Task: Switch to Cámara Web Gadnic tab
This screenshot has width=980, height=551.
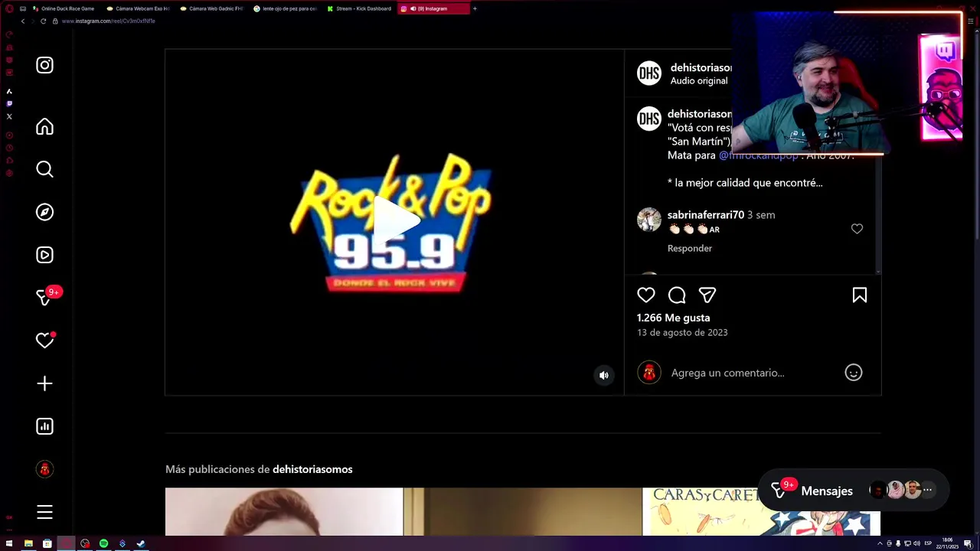Action: point(213,8)
